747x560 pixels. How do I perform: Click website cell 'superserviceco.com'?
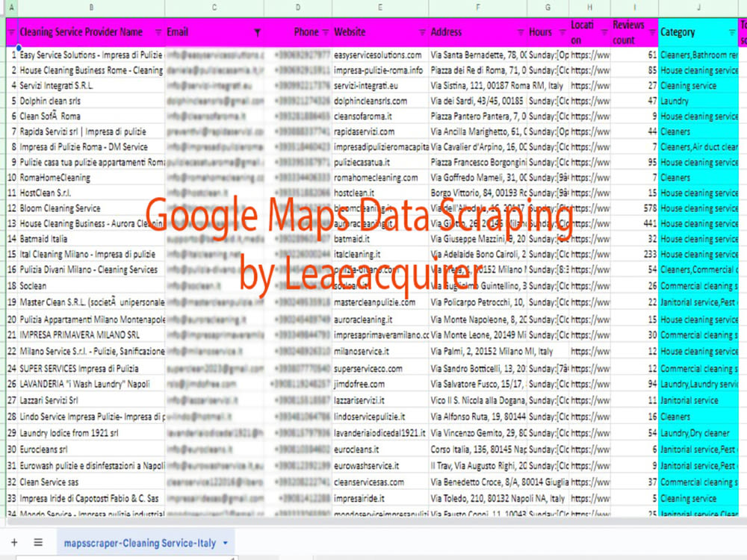pos(380,368)
